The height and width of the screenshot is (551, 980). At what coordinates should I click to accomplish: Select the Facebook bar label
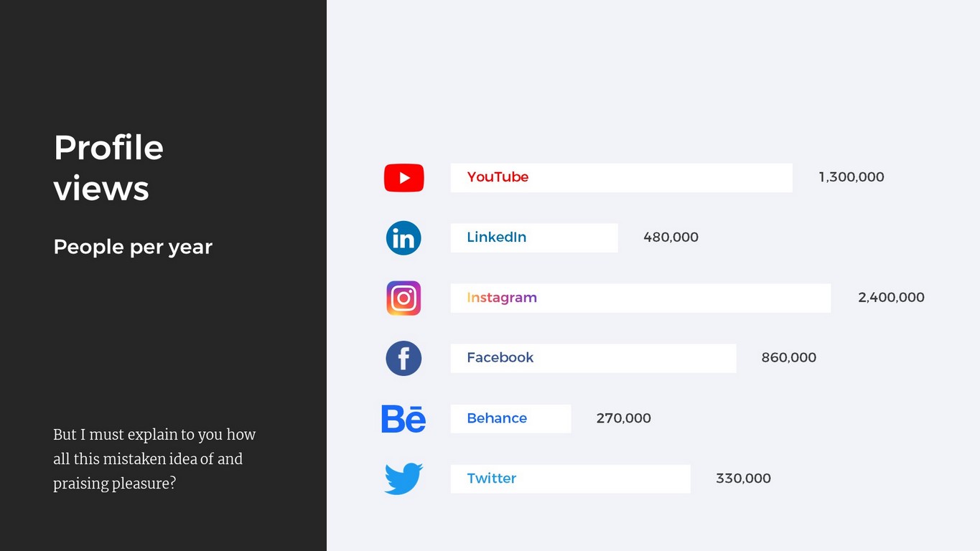point(500,357)
